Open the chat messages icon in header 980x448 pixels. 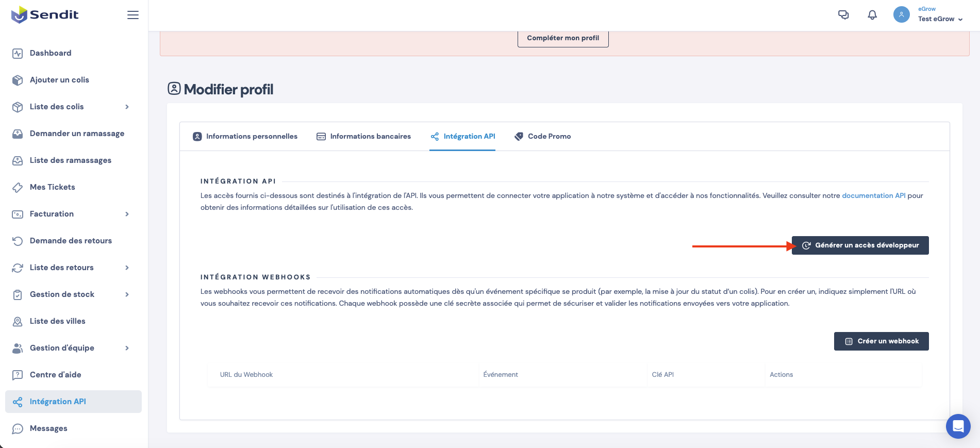(843, 15)
